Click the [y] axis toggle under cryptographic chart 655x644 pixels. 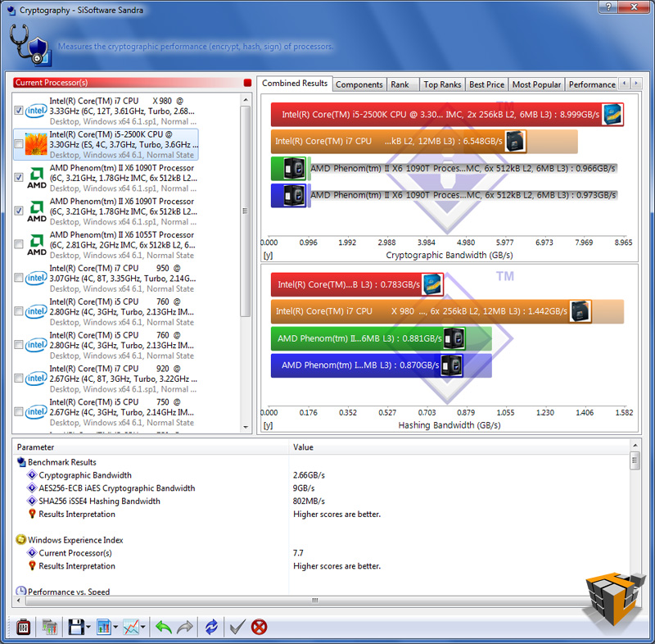(x=269, y=256)
